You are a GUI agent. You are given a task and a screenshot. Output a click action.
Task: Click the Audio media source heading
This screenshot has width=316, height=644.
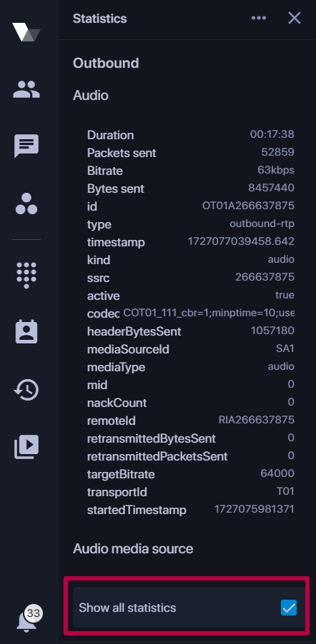coord(133,549)
